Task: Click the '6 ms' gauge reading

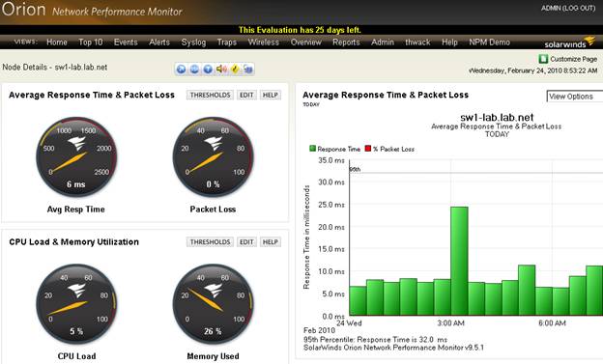Action: pos(76,184)
